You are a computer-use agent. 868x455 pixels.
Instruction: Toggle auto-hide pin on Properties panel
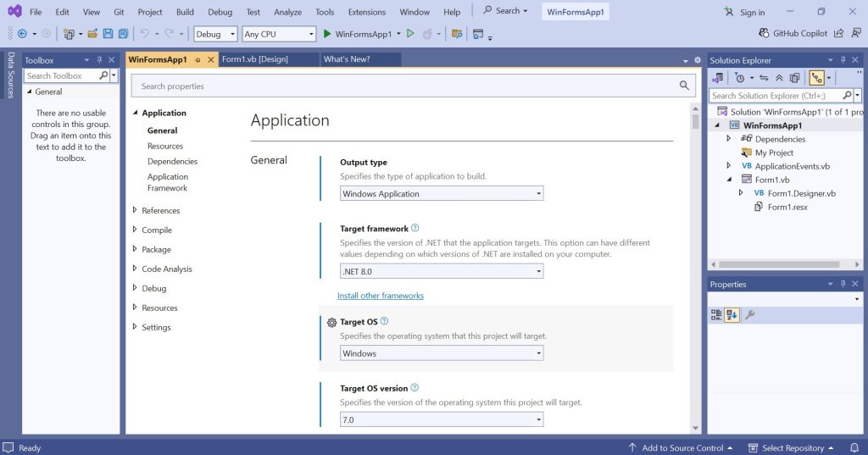coord(843,283)
